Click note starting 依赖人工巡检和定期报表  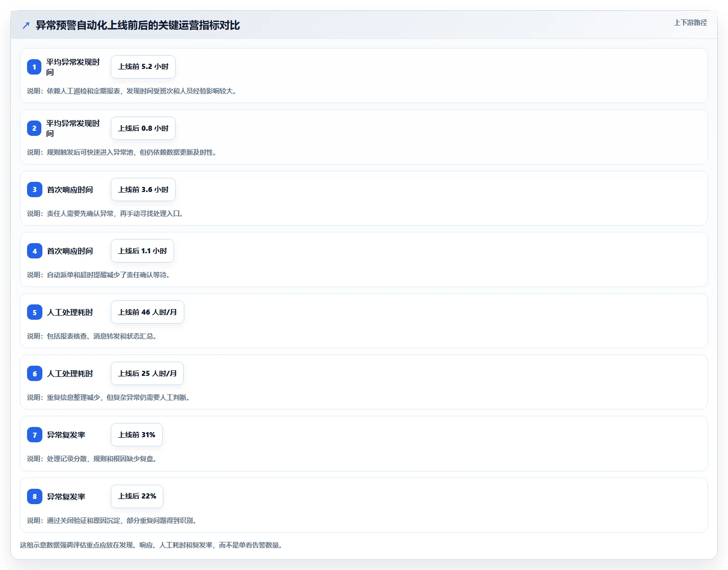click(132, 91)
